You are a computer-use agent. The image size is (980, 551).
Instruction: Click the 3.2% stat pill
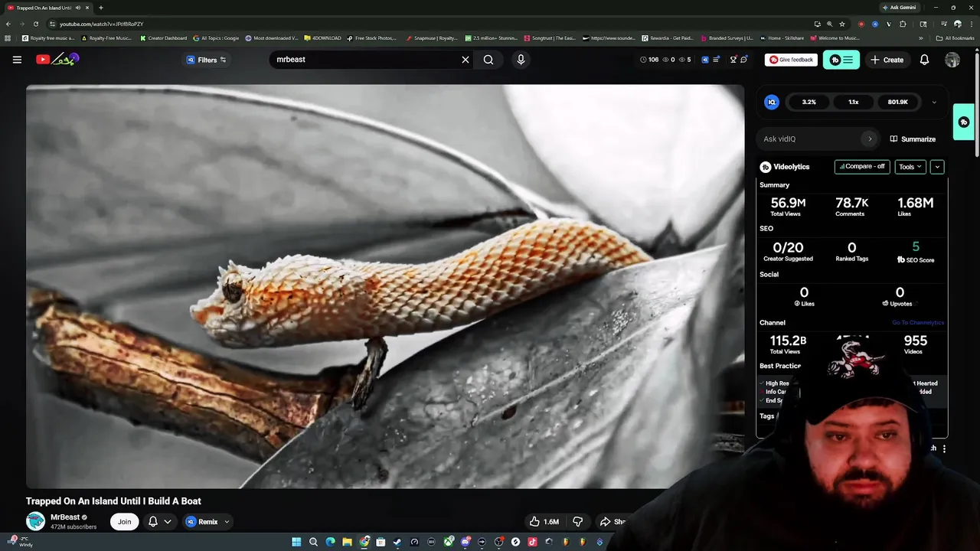click(809, 102)
